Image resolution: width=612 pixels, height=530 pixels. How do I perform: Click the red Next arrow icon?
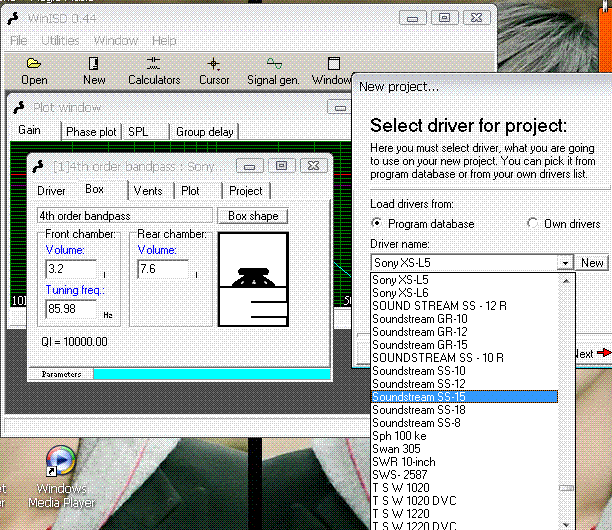pos(604,352)
